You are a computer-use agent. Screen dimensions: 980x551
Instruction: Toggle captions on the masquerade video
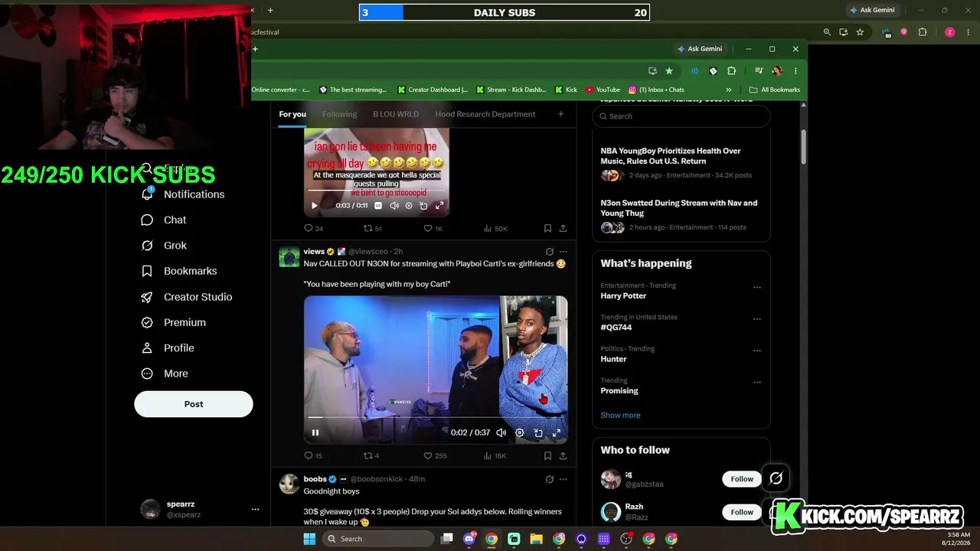(378, 206)
